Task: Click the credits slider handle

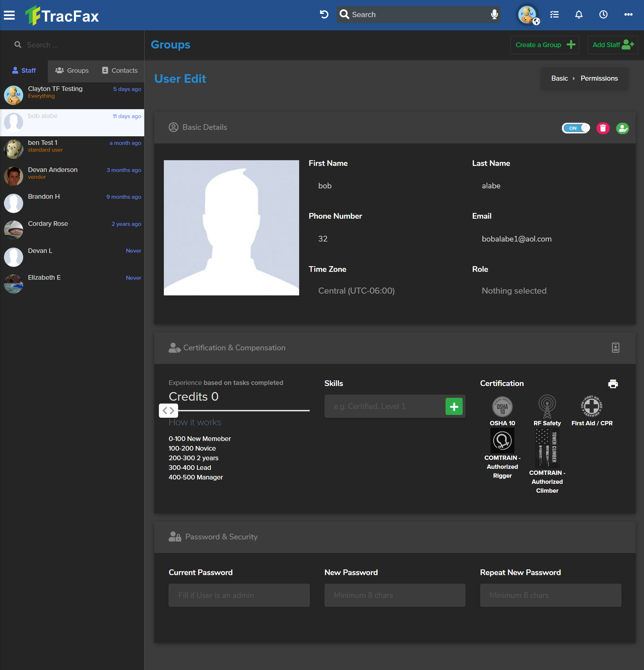Action: [x=168, y=411]
